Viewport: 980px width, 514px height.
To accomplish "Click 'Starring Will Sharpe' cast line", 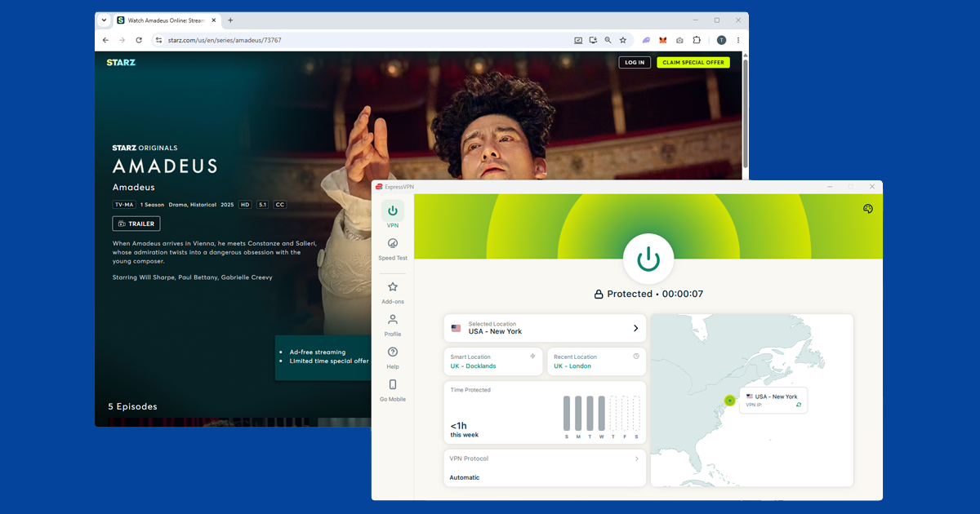I will pyautogui.click(x=193, y=277).
